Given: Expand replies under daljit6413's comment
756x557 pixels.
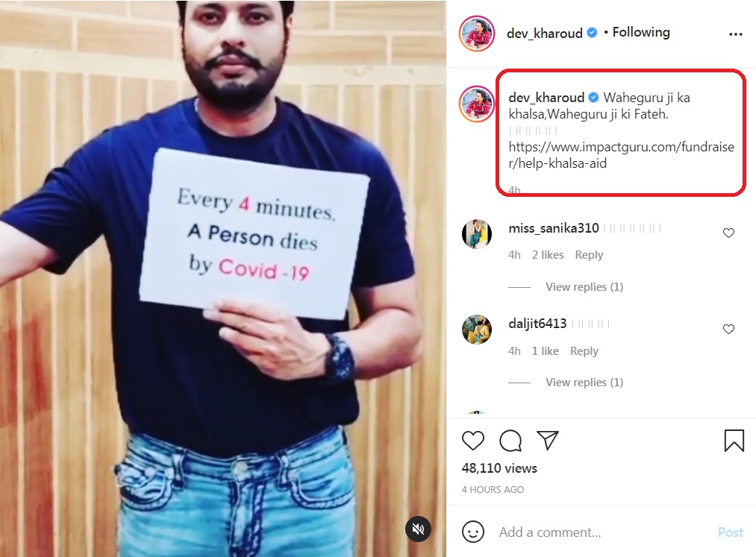Looking at the screenshot, I should (x=584, y=383).
